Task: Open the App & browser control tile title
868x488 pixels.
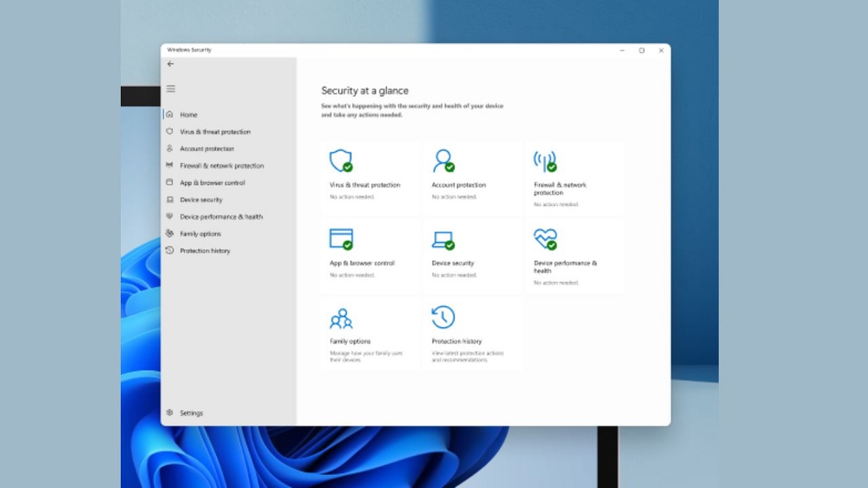Action: tap(362, 263)
